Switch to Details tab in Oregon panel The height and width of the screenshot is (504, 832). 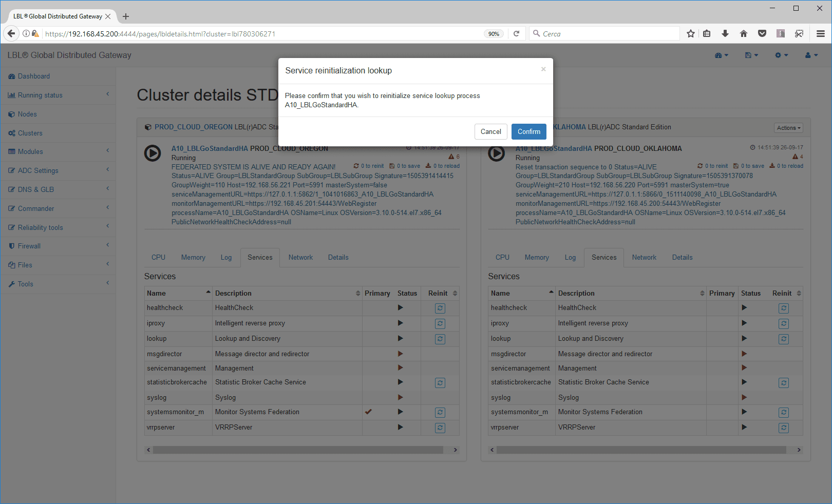point(338,258)
